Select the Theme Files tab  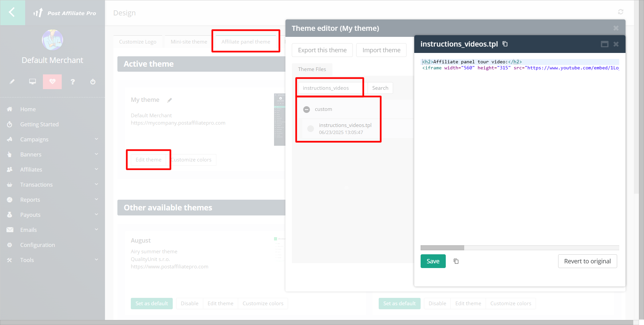(x=312, y=69)
